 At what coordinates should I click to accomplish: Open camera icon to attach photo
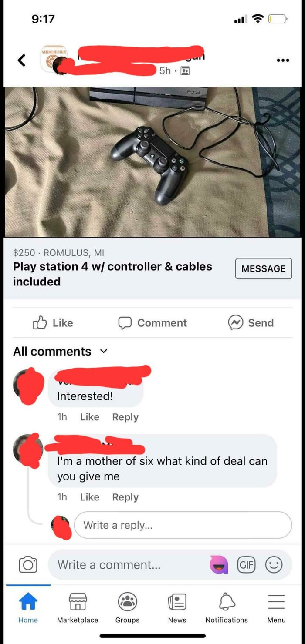pyautogui.click(x=28, y=565)
